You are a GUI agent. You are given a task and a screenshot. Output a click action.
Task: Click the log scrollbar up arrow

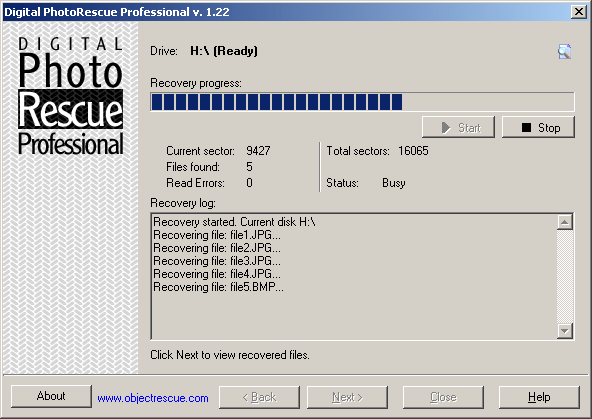coord(565,222)
